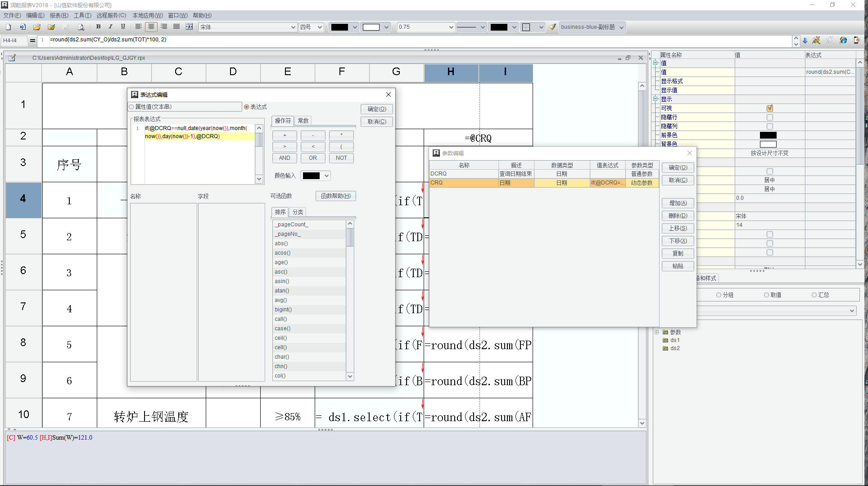Click the Internet Explorer browser preview icon

tap(843, 40)
